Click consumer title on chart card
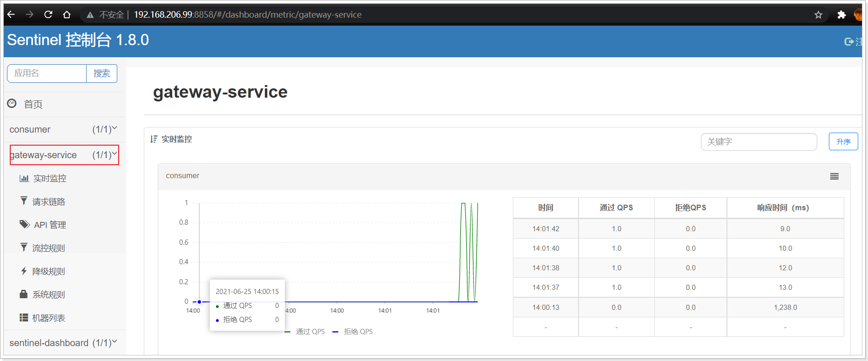The height and width of the screenshot is (361, 868). [182, 176]
